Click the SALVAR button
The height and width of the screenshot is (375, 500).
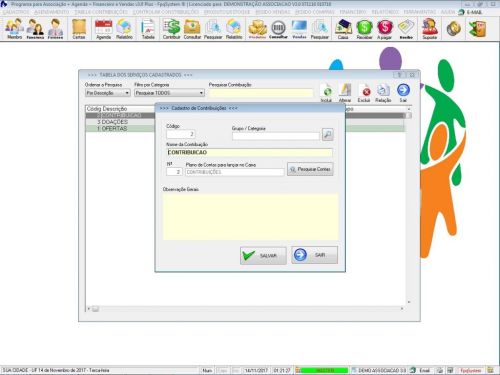point(263,256)
